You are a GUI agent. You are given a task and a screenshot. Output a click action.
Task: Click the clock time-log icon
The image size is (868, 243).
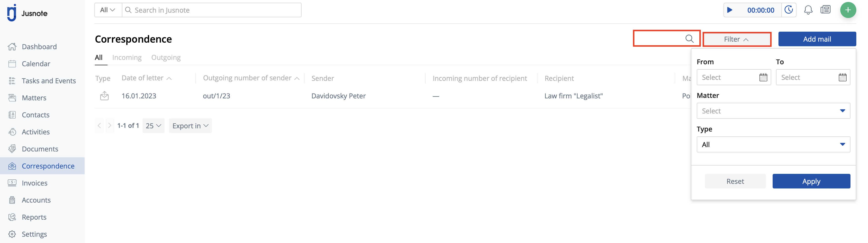click(789, 10)
